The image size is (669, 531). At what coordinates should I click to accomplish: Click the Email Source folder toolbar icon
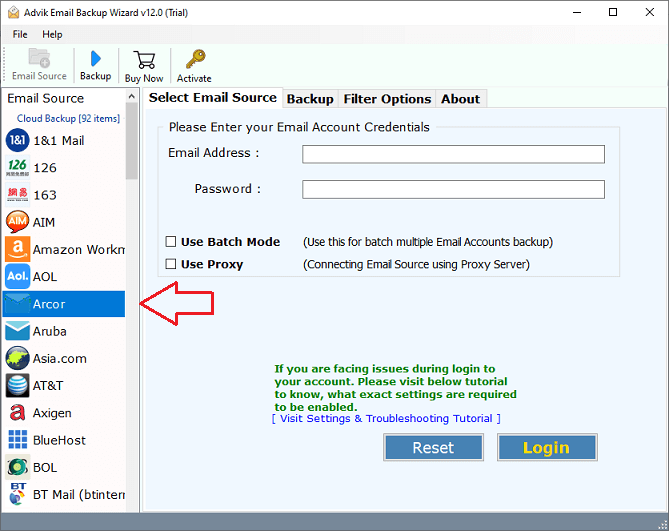tap(39, 58)
